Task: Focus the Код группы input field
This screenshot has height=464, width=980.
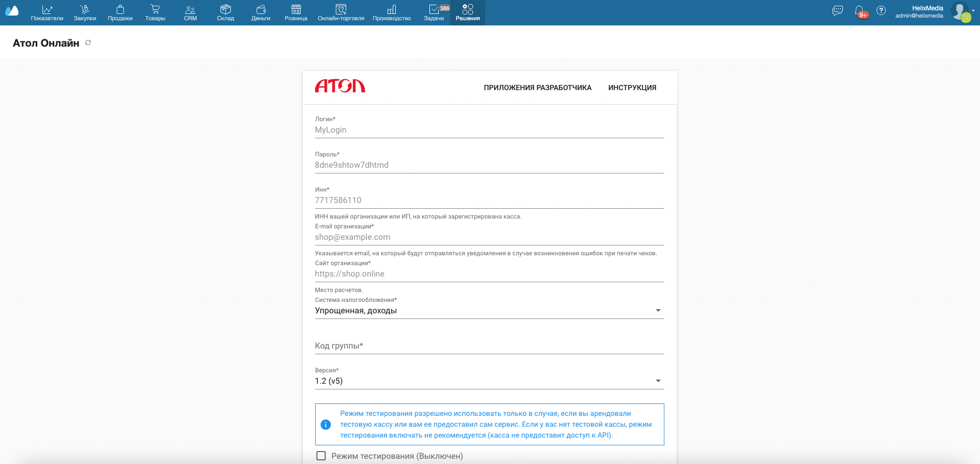Action: pyautogui.click(x=489, y=345)
